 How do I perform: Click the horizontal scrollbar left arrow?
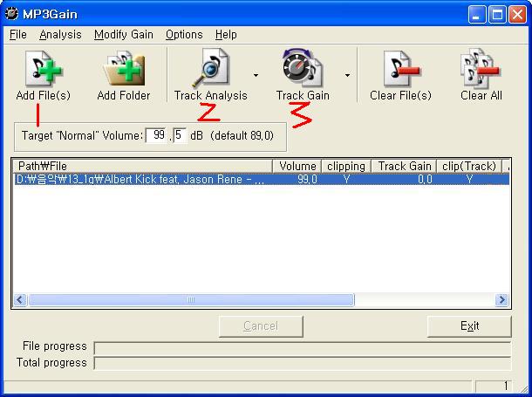point(20,299)
